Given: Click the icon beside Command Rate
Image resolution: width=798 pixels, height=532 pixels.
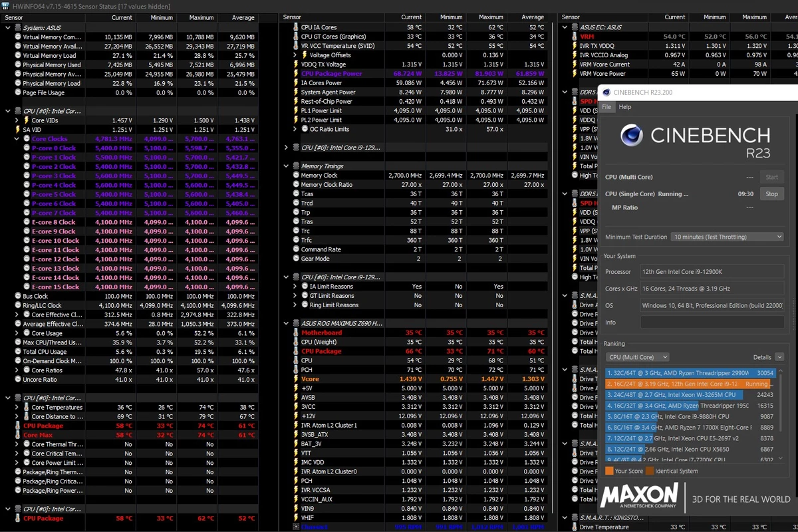Looking at the screenshot, I should click(x=295, y=249).
